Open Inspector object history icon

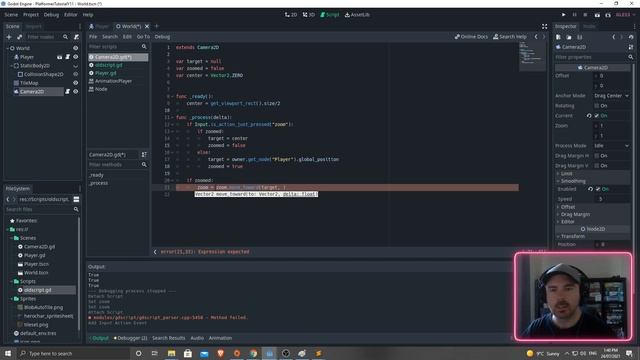(x=631, y=37)
